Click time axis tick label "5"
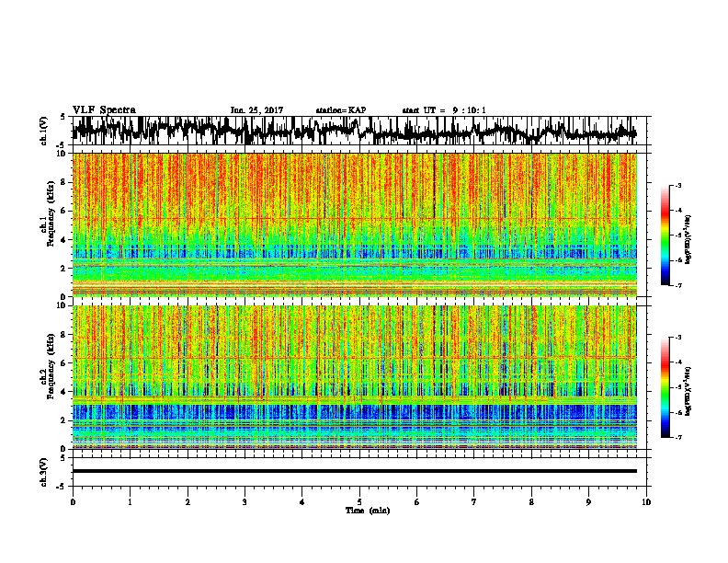This screenshot has width=728, height=563. [359, 502]
